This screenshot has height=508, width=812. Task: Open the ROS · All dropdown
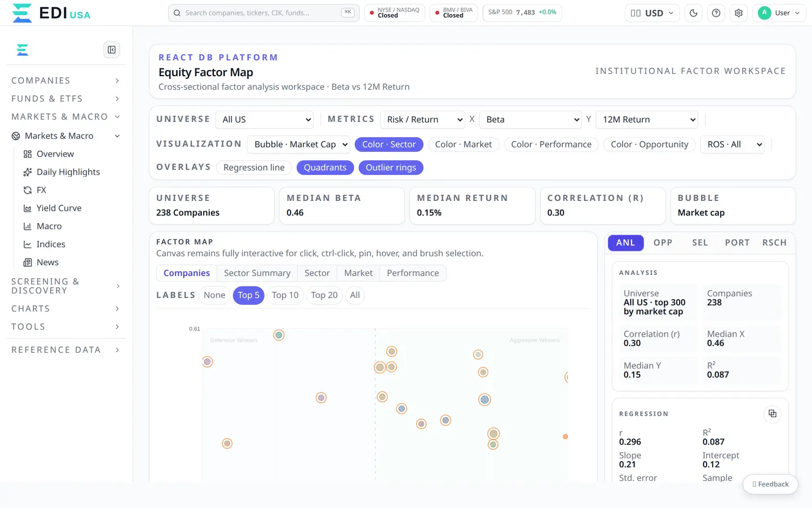tap(732, 144)
